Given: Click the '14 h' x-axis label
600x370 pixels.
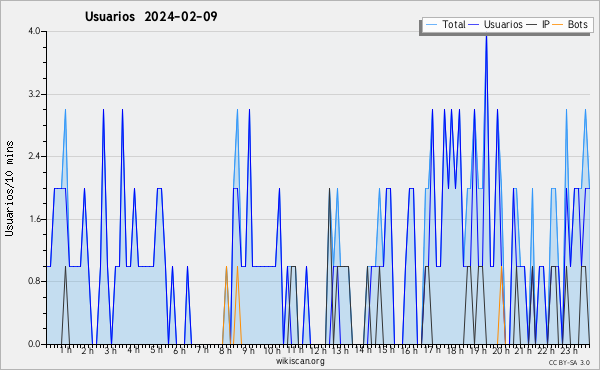Looking at the screenshot, I should tap(363, 350).
